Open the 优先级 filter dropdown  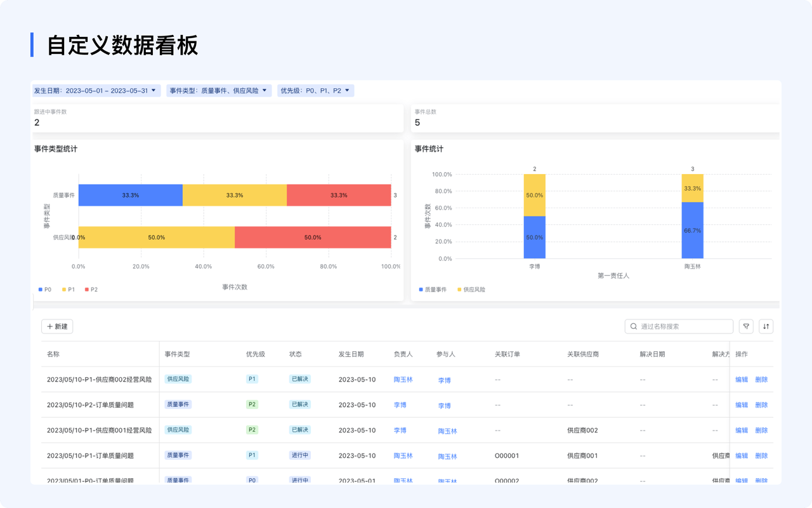tap(315, 91)
